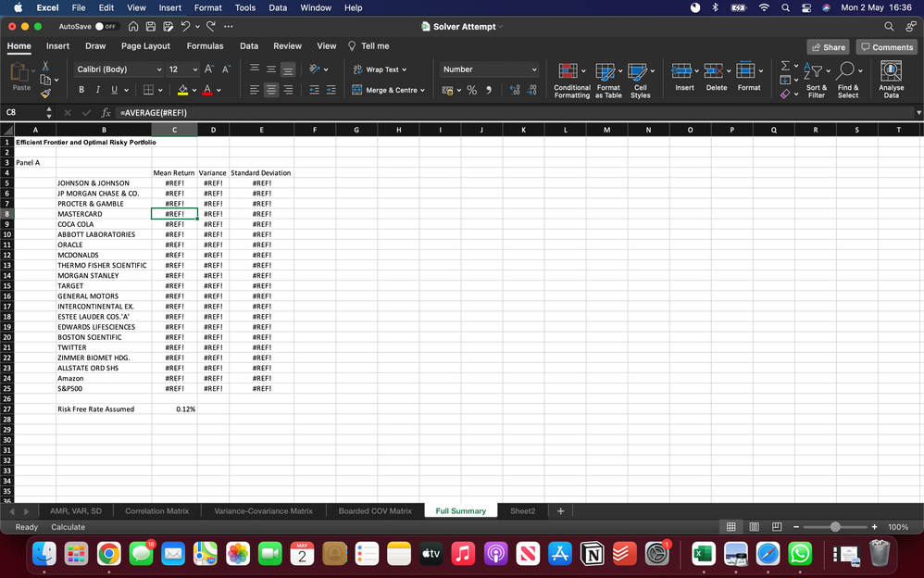Viewport: 924px width, 578px height.
Task: Apply the Format Painter brush
Action: click(45, 94)
